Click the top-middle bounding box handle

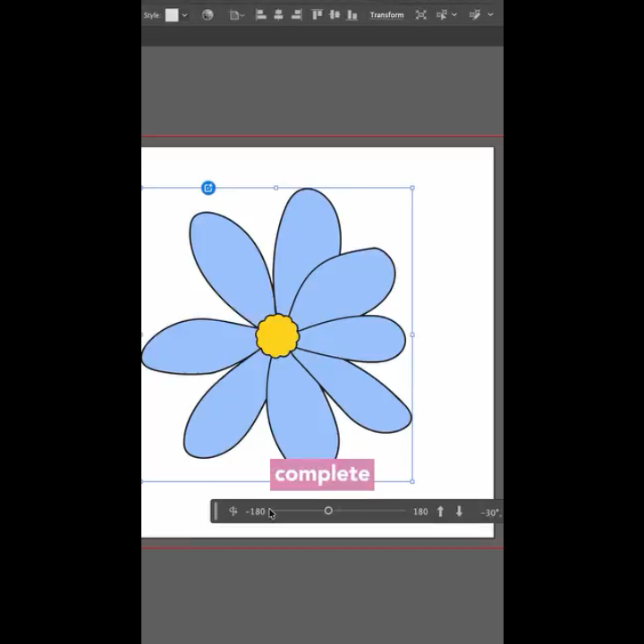point(276,188)
